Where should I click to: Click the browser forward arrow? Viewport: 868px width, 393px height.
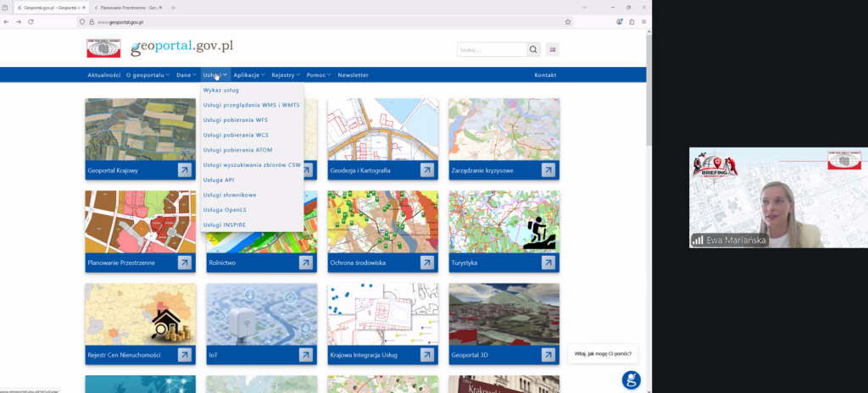click(19, 21)
